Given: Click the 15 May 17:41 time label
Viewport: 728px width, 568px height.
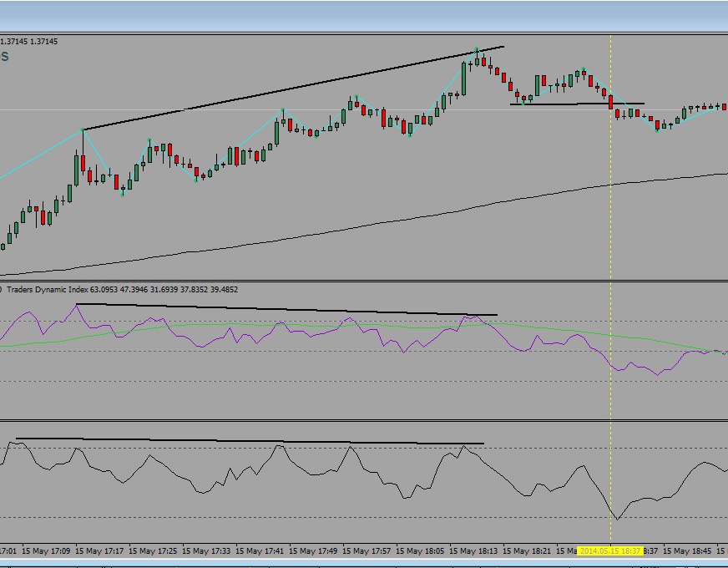Looking at the screenshot, I should click(260, 550).
